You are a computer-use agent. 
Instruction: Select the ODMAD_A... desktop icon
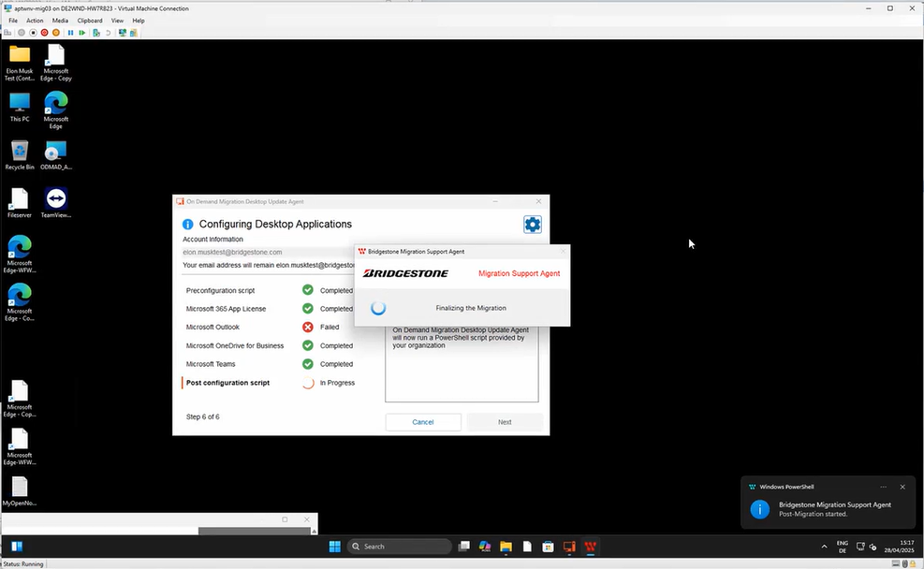[x=56, y=155]
